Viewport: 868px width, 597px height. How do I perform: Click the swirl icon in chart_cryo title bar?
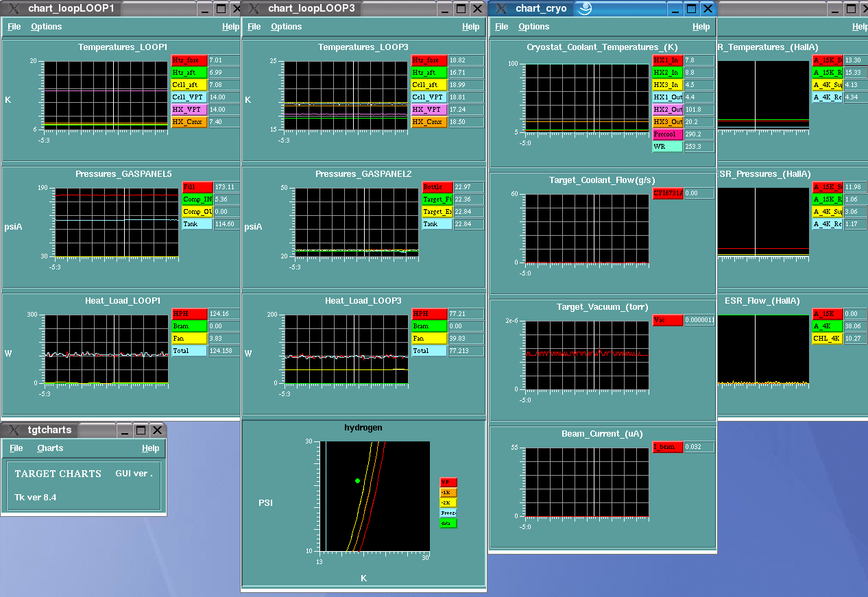click(x=585, y=8)
